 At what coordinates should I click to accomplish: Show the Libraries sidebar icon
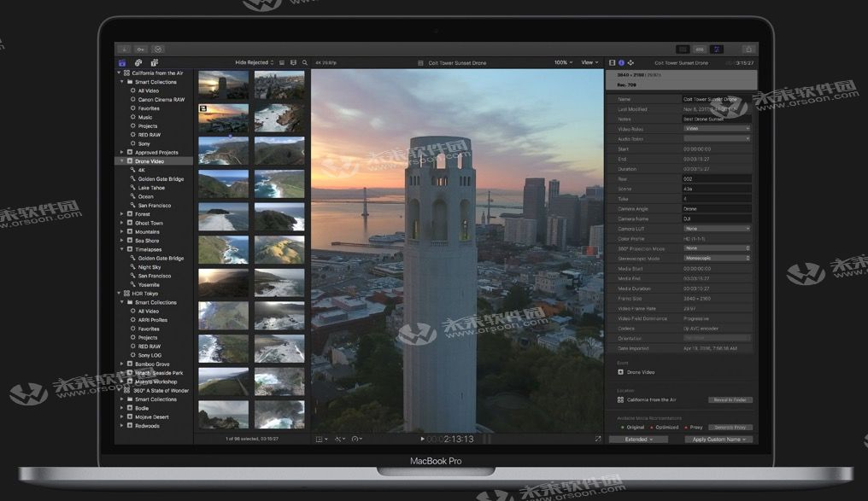[x=122, y=63]
